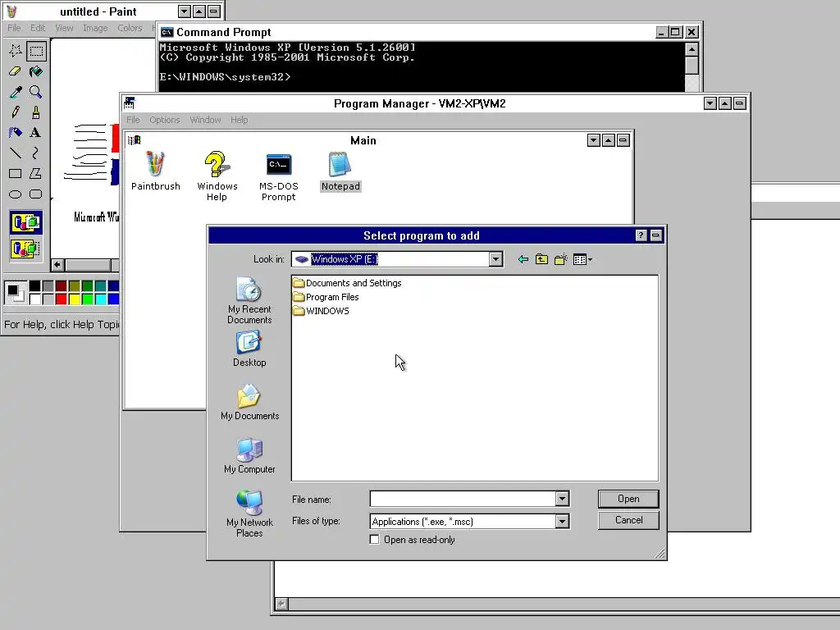Select the WINDOWS folder
This screenshot has height=630, width=840.
click(322, 311)
